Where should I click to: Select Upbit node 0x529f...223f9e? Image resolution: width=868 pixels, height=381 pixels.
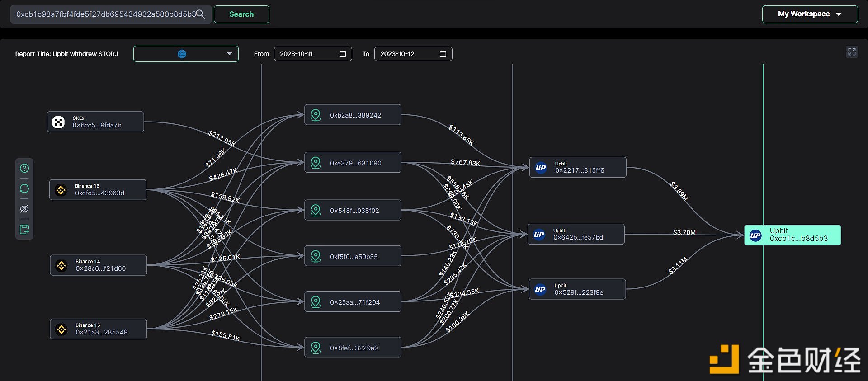577,289
